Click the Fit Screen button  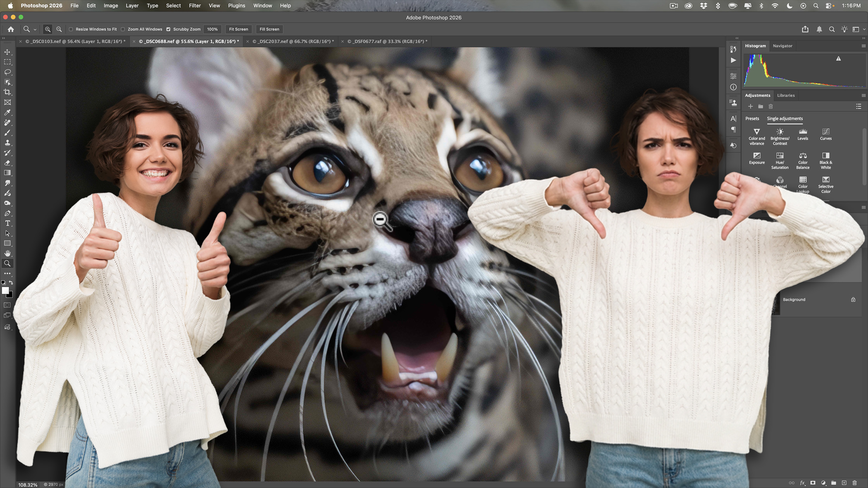[x=238, y=29]
